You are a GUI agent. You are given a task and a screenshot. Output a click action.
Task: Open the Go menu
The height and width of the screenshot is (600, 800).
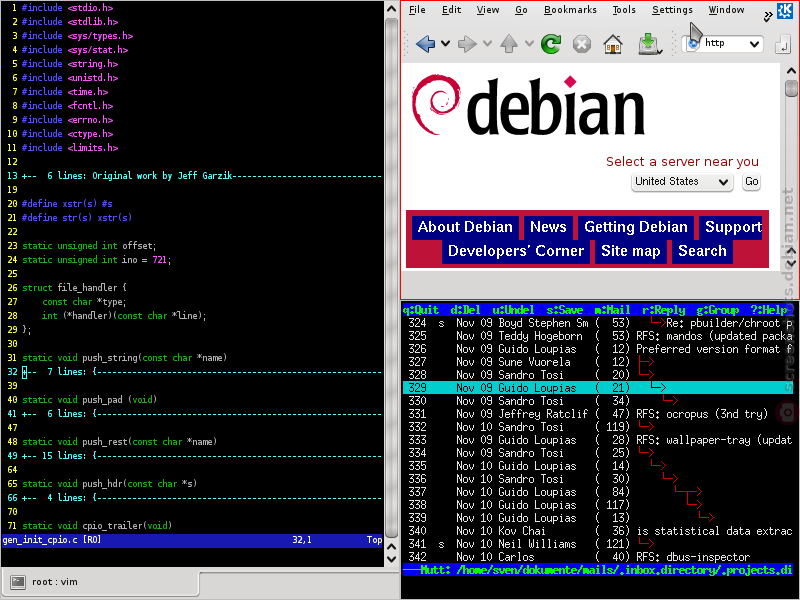click(x=521, y=10)
